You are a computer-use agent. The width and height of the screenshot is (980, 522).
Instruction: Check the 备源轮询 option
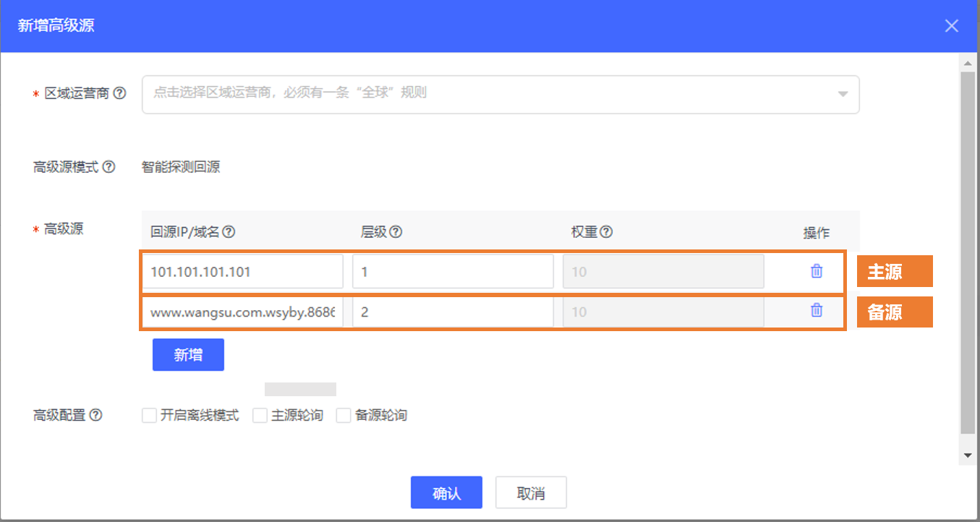(344, 416)
